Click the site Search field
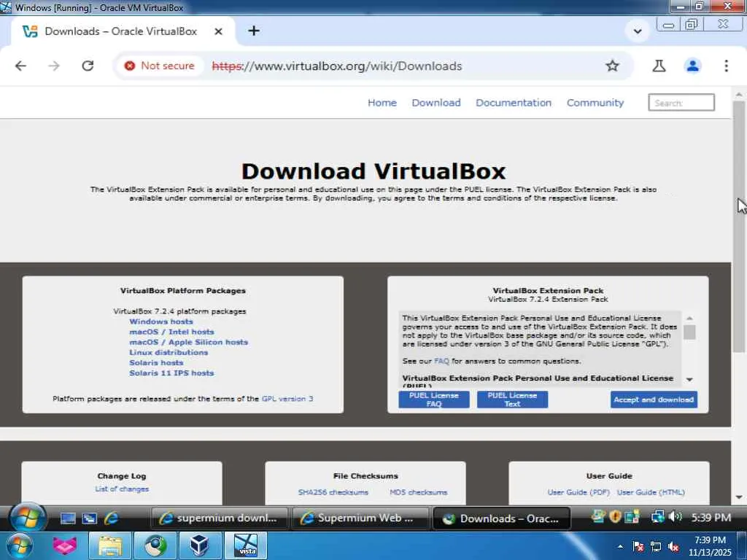 click(681, 102)
